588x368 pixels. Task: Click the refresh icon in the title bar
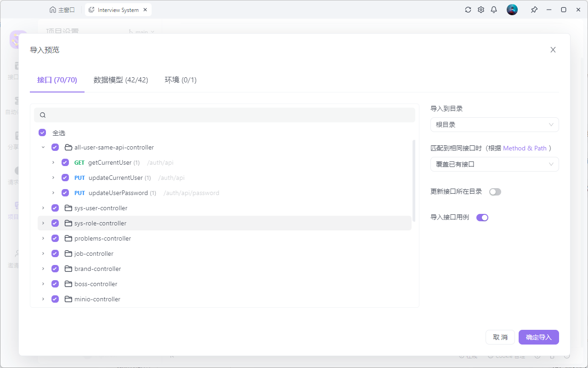coord(468,9)
